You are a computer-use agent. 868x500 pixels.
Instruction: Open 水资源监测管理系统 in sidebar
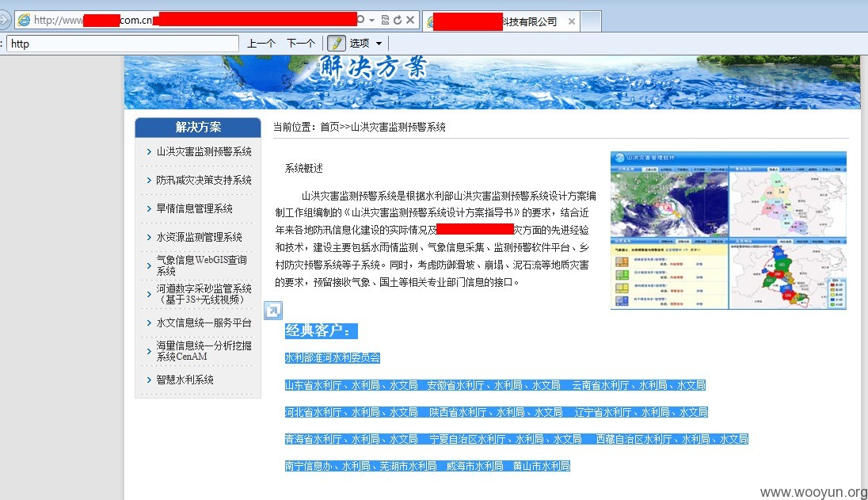(x=200, y=238)
